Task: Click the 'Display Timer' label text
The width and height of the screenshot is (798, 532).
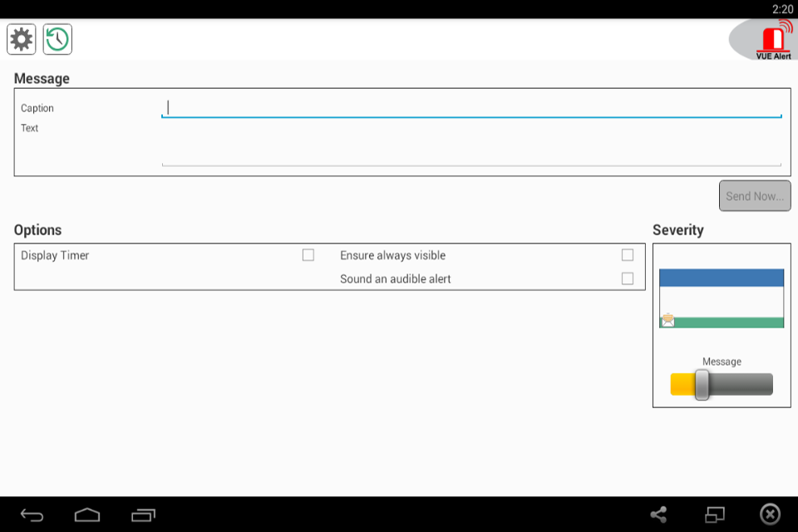Action: (55, 255)
